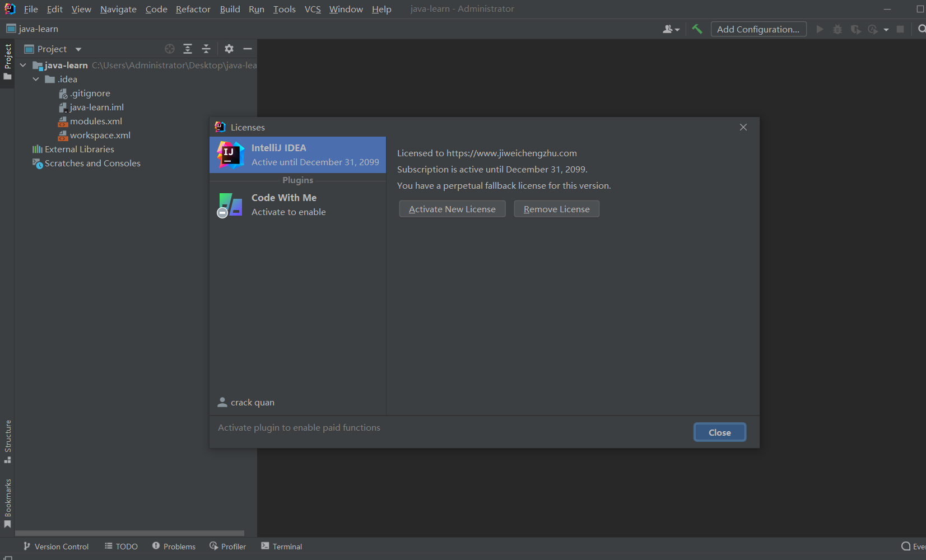Screen dimensions: 926x560
Task: Open the Profiler tool window
Action: (227, 546)
